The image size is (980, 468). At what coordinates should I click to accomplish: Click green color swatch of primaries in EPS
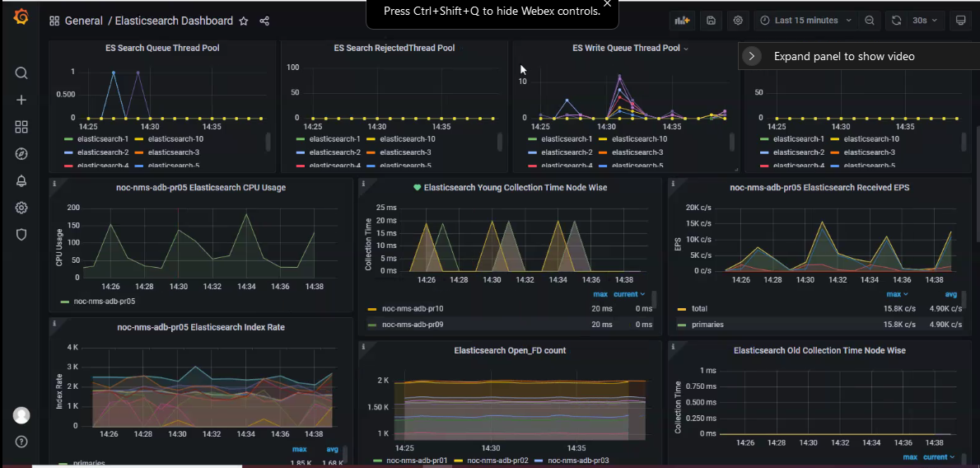(681, 325)
